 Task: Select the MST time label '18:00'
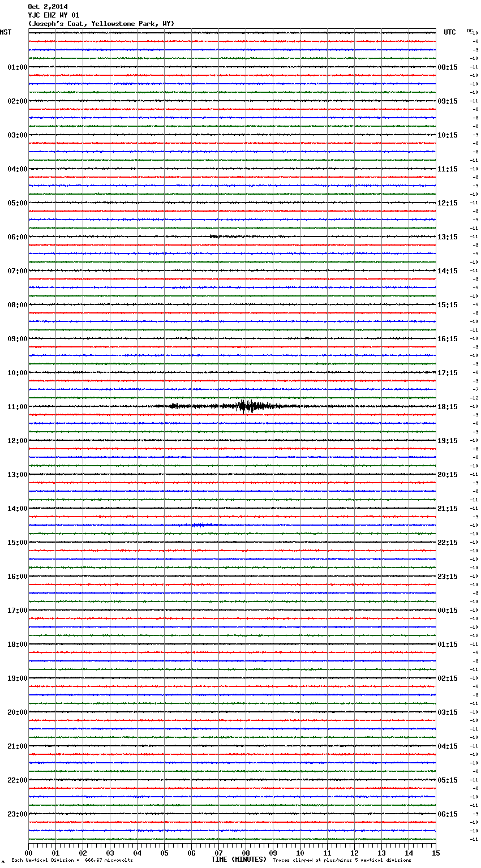17,644
